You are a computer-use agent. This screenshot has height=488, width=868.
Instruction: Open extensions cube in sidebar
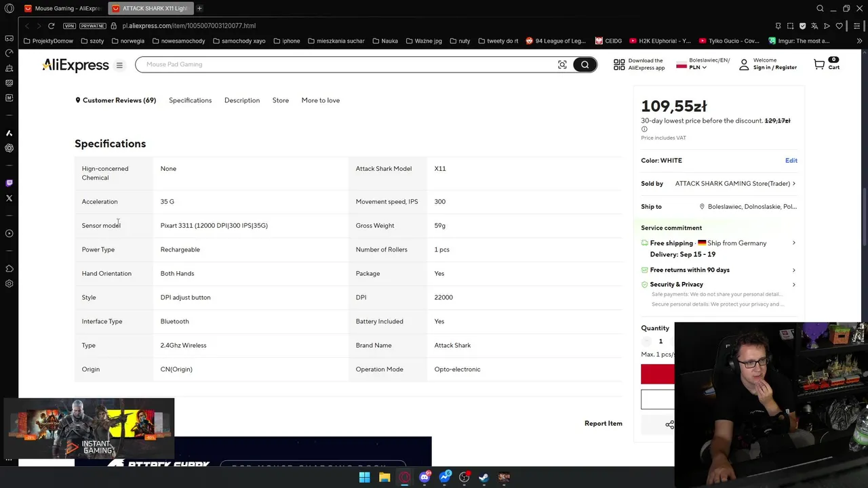pyautogui.click(x=9, y=268)
